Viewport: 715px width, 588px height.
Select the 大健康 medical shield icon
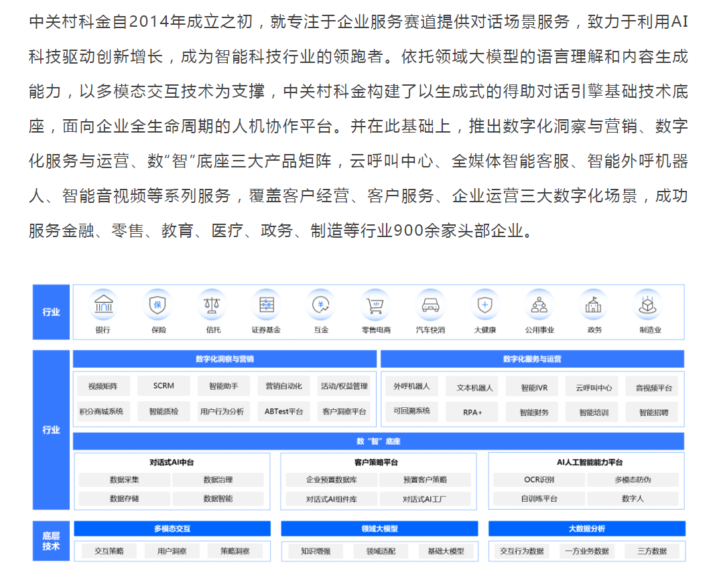(x=484, y=305)
